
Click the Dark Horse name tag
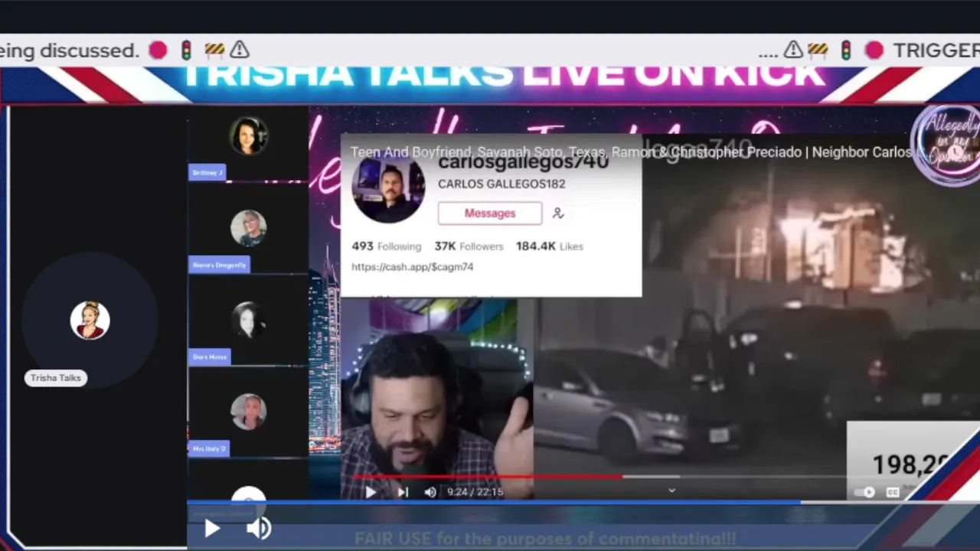click(x=210, y=357)
